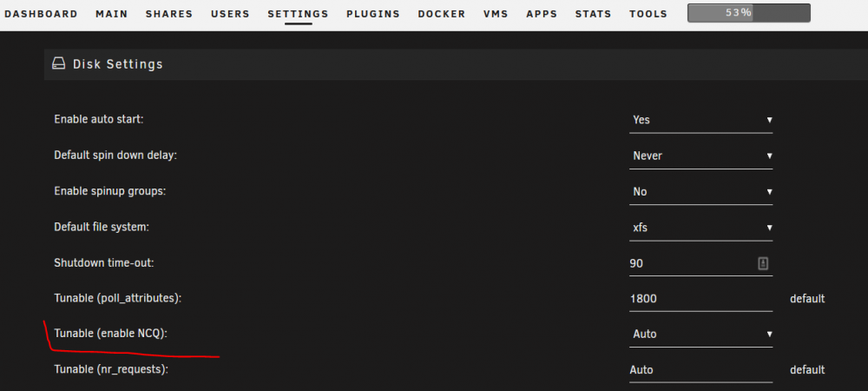Click the Default file system label

(102, 227)
